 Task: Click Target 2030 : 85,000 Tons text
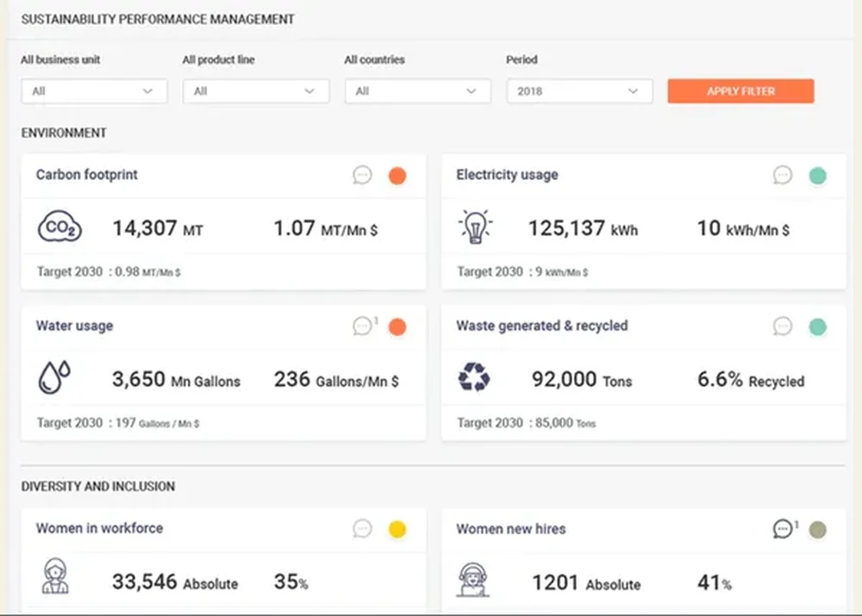(526, 422)
